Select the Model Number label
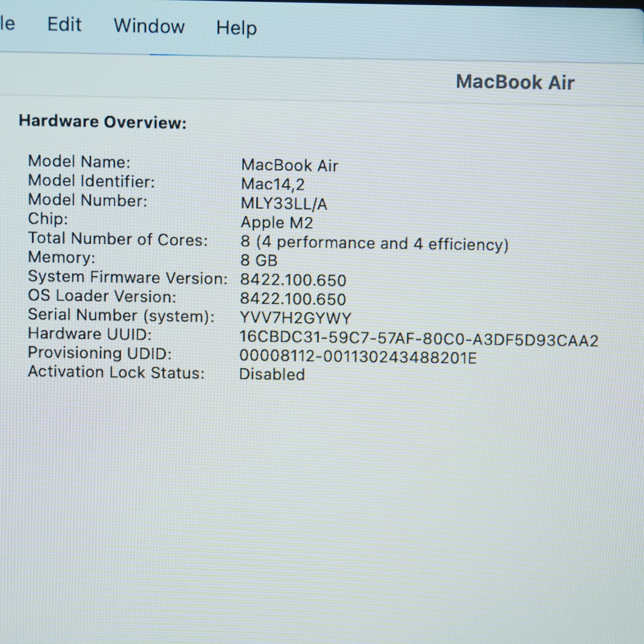This screenshot has width=644, height=644. click(87, 200)
